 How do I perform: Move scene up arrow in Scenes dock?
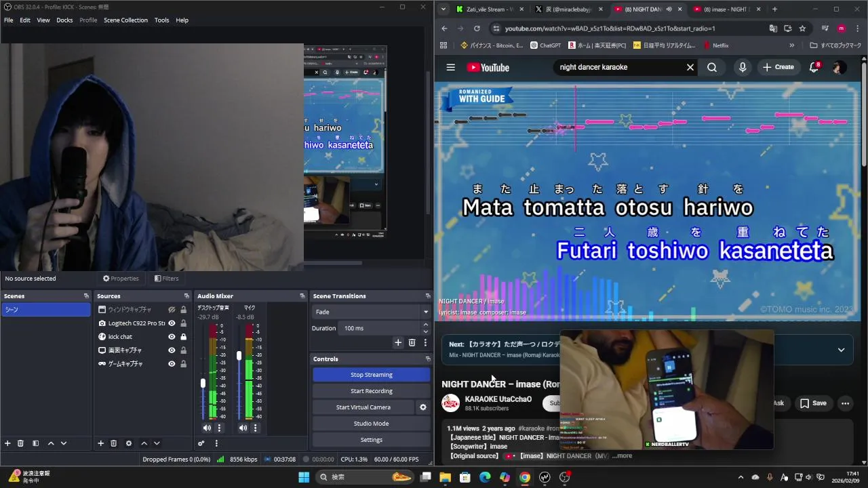tap(51, 443)
